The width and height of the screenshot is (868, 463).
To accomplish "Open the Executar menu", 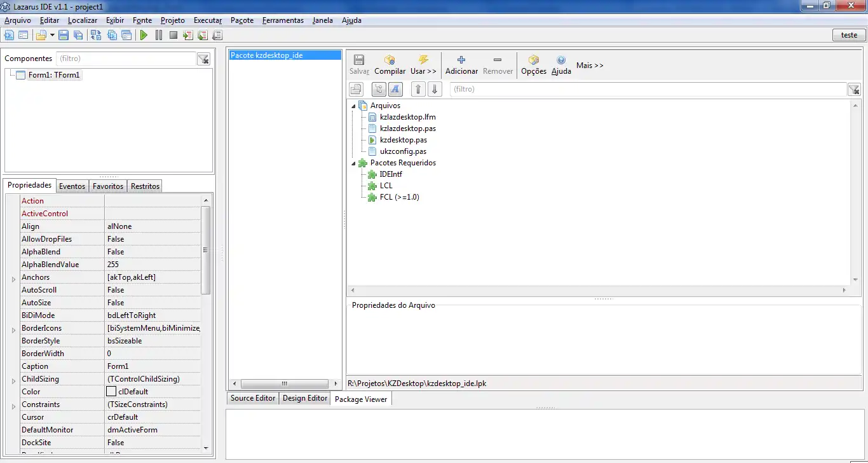I will (208, 20).
